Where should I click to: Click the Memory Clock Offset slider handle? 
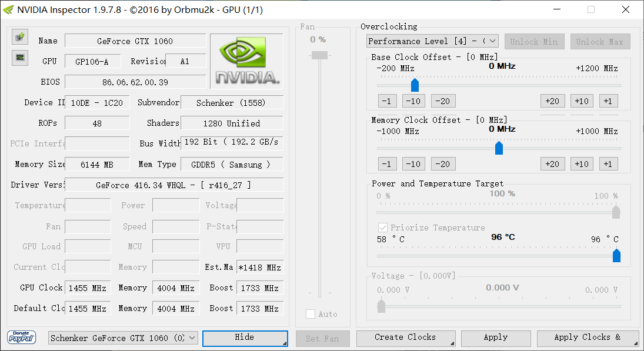click(499, 148)
